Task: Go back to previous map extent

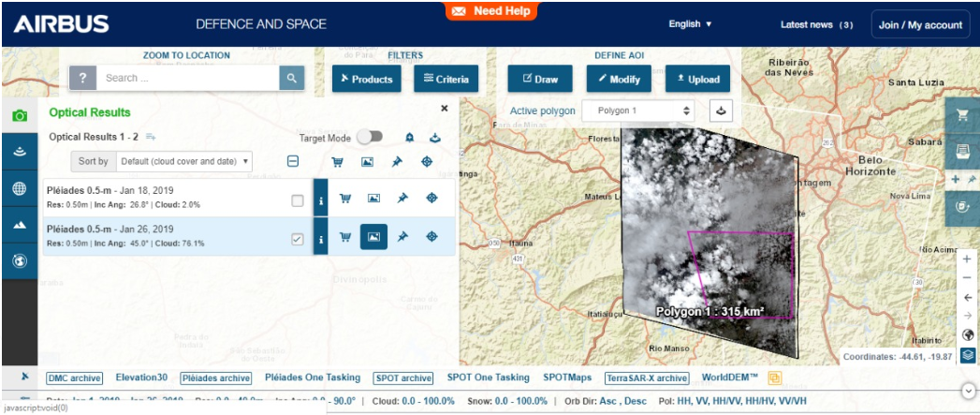Action: point(967,297)
